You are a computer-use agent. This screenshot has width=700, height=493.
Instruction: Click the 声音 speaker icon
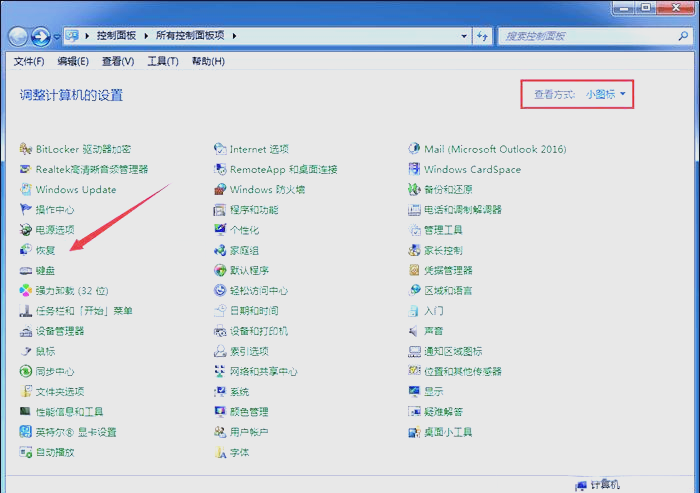click(x=415, y=331)
